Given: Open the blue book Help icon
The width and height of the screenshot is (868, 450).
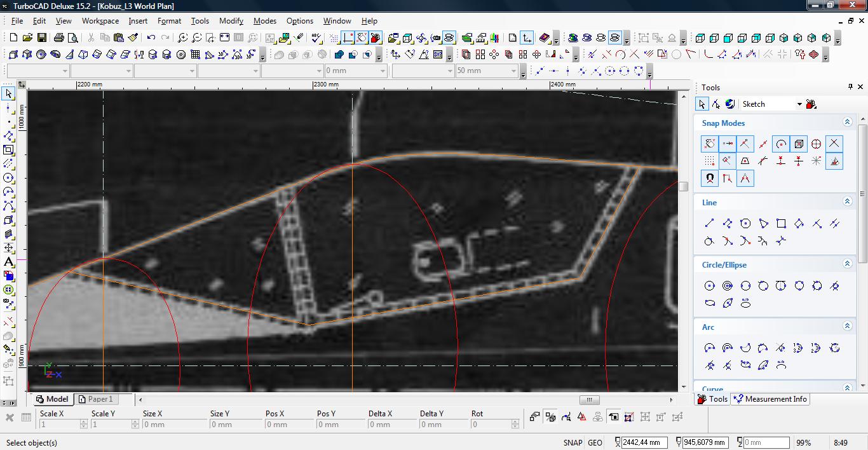Looking at the screenshot, I should click(x=545, y=38).
